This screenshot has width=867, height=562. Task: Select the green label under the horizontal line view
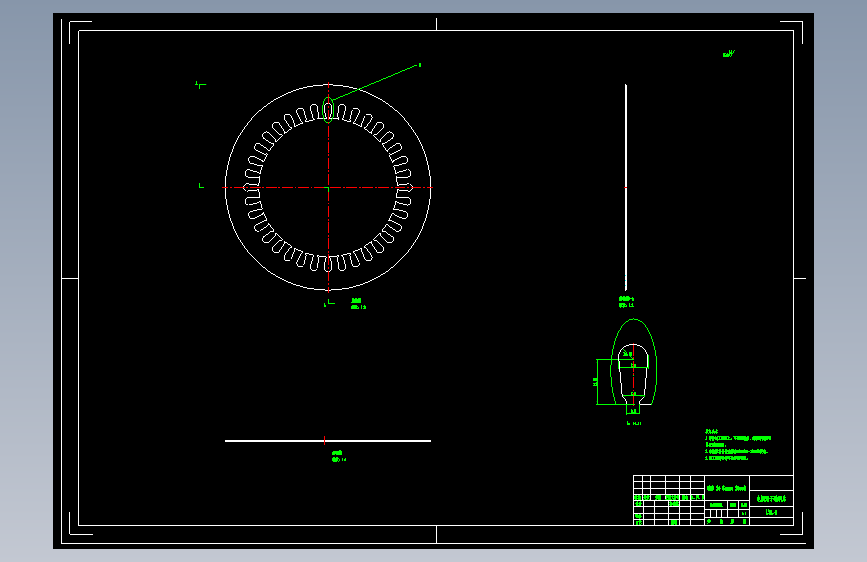339,456
